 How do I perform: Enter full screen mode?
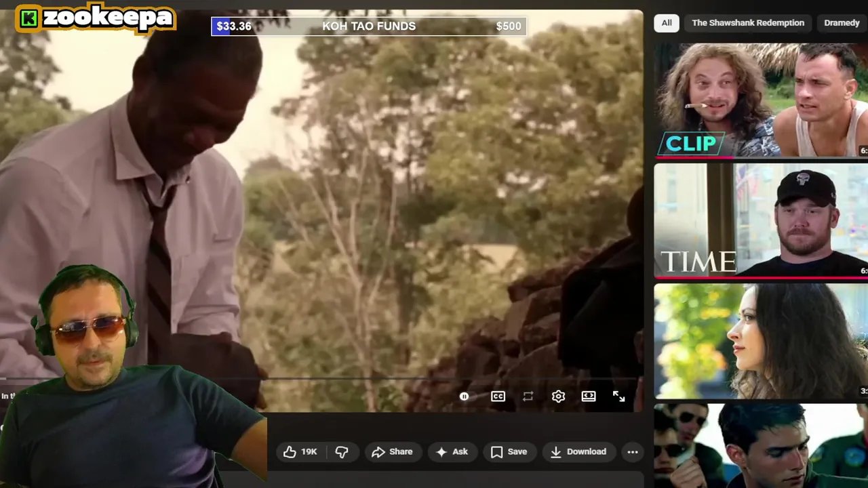618,396
